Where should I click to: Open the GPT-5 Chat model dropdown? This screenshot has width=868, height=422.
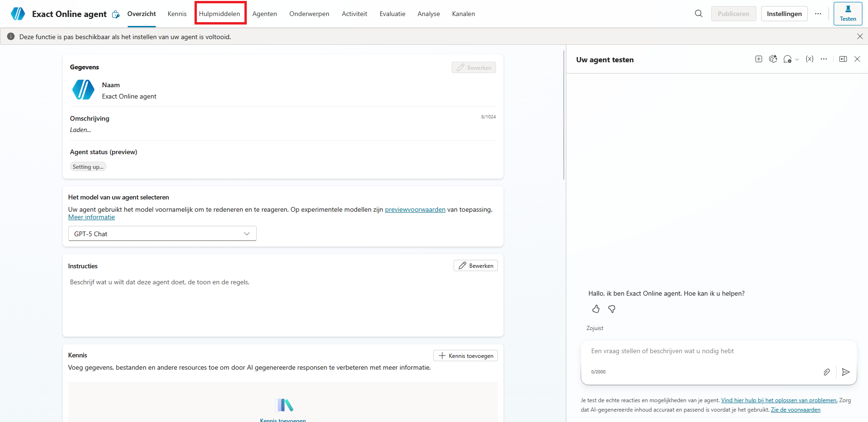[x=162, y=233]
